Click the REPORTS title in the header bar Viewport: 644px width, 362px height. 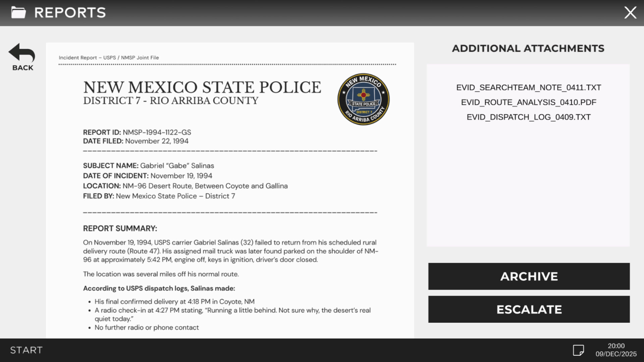[70, 12]
